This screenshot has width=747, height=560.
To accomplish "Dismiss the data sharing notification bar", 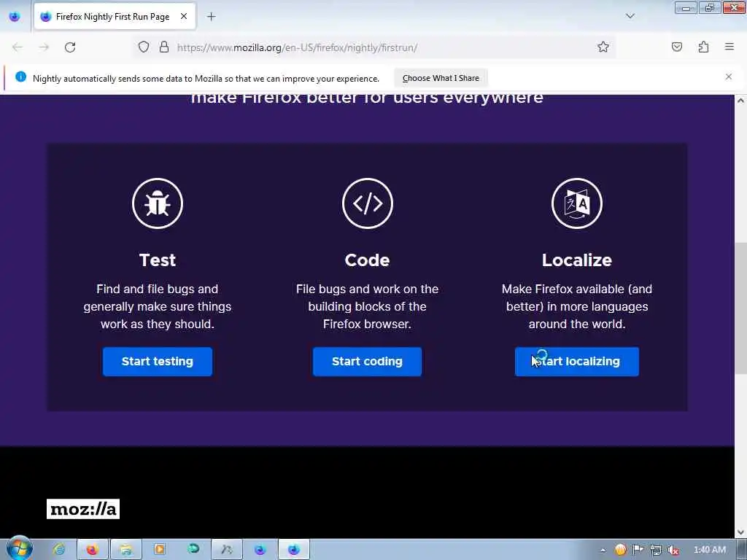I will click(729, 77).
